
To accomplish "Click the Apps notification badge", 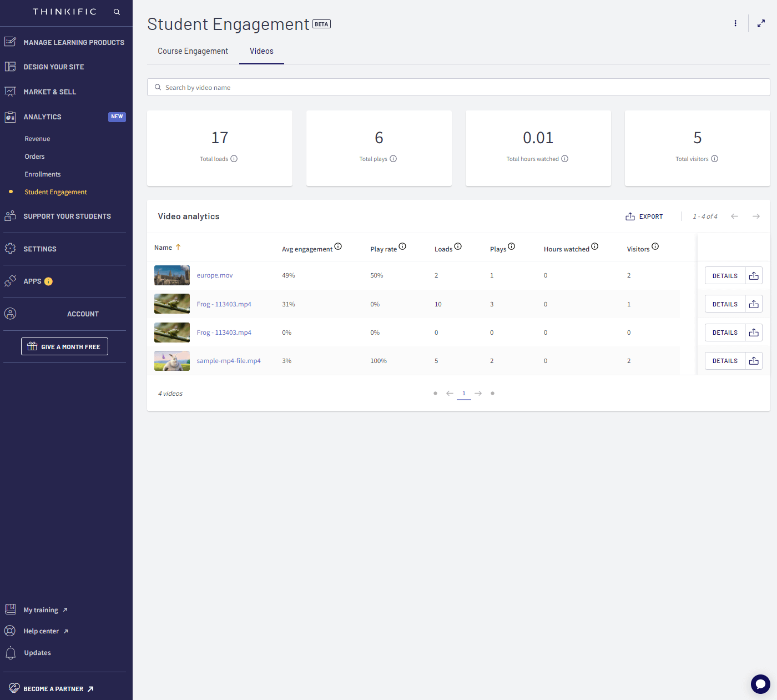I will pos(48,281).
